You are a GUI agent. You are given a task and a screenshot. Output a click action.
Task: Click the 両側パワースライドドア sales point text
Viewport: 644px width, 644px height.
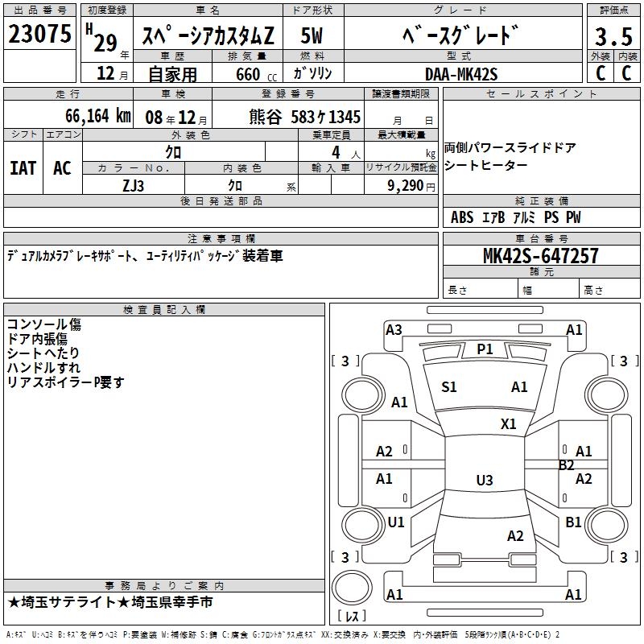click(510, 147)
